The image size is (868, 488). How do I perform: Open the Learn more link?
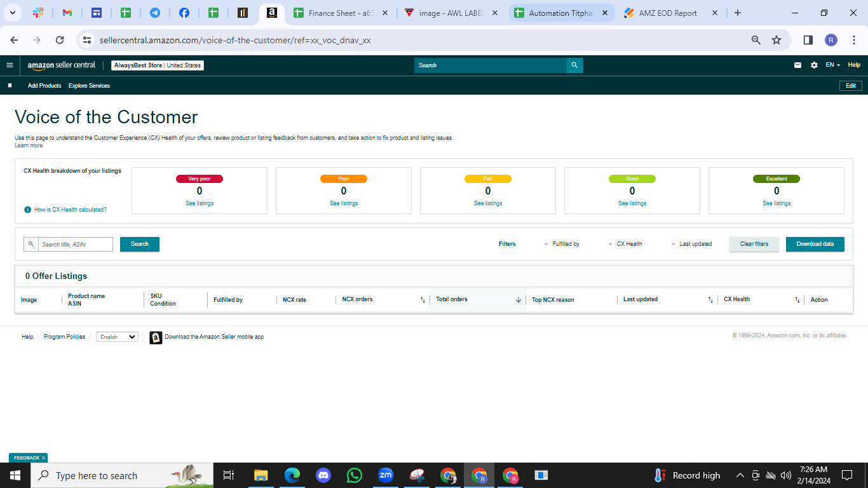[x=29, y=146]
